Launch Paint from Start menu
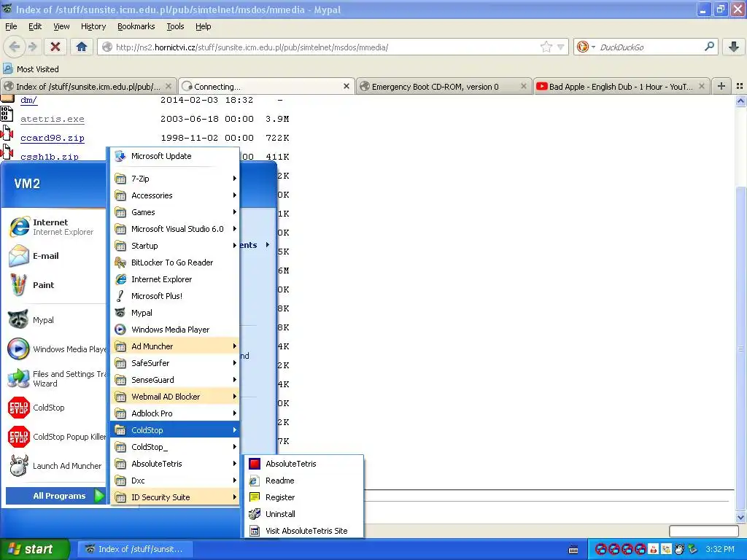 click(55, 285)
